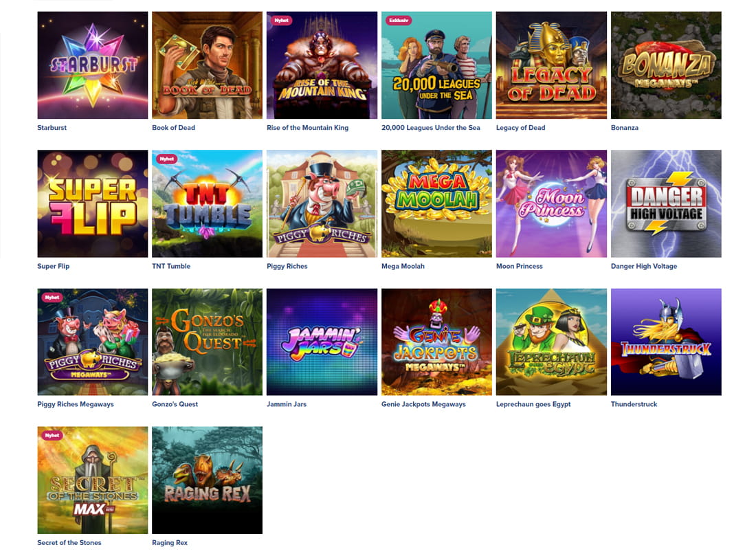Launch the Bonanza Megaways game tile
756x556 pixels.
667,65
